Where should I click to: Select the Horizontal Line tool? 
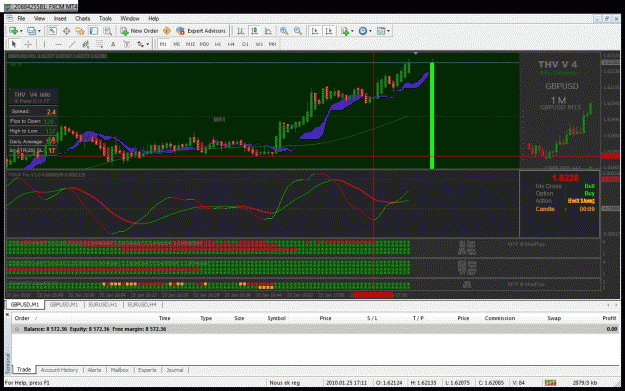[58, 44]
